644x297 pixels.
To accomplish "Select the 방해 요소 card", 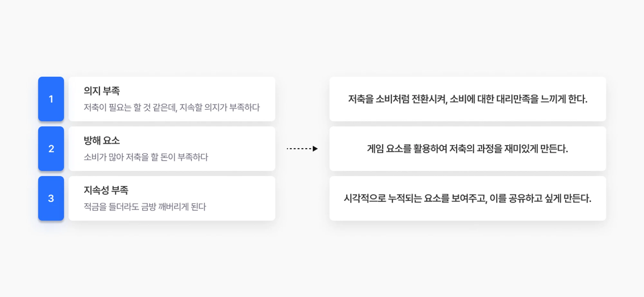I will [x=172, y=148].
